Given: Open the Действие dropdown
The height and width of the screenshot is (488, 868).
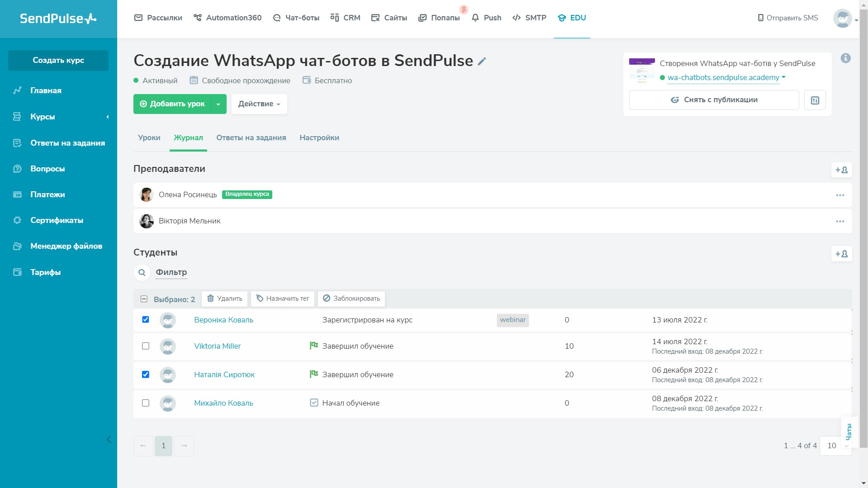Looking at the screenshot, I should point(259,104).
